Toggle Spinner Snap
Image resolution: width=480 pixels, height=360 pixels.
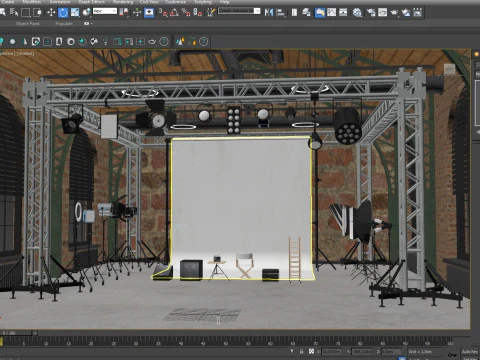pos(198,13)
